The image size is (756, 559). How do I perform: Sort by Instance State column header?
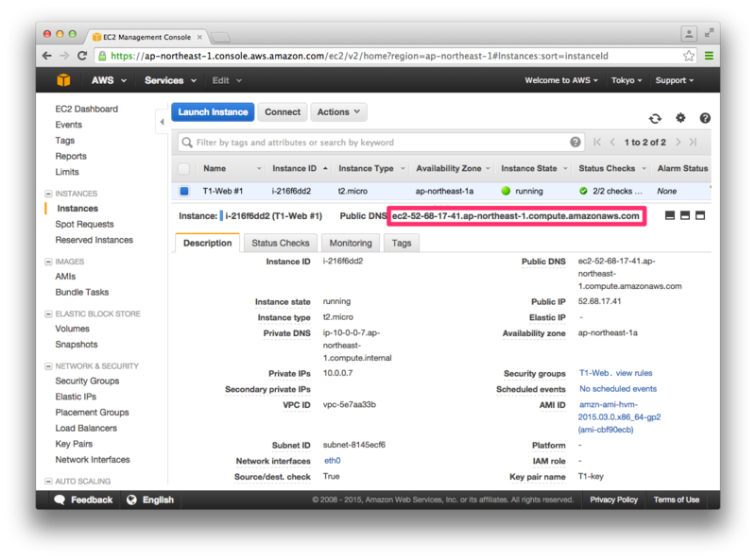click(528, 169)
